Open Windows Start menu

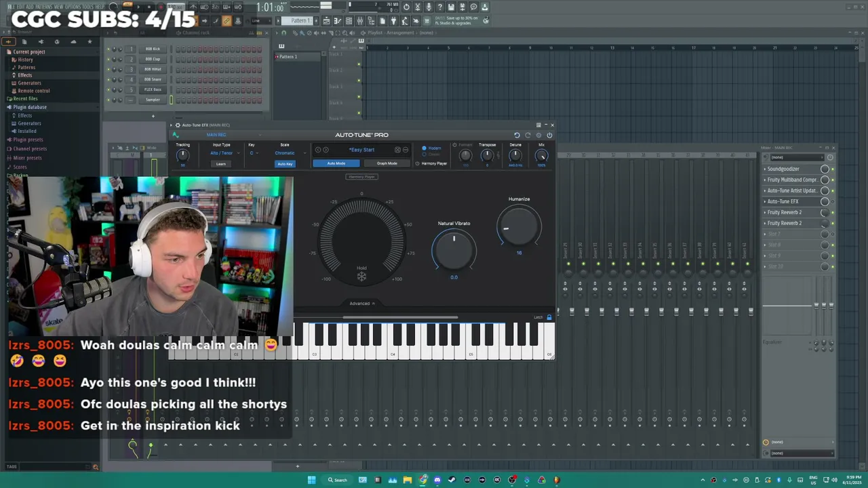[311, 480]
